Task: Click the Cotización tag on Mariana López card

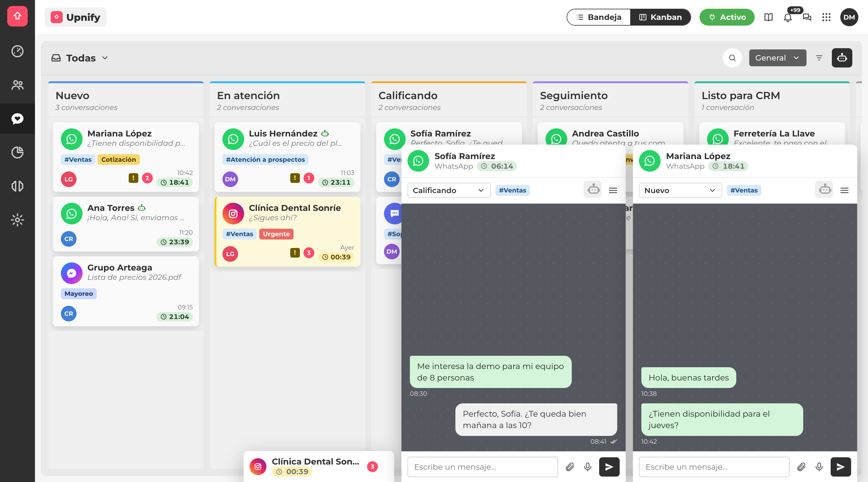Action: click(x=119, y=159)
